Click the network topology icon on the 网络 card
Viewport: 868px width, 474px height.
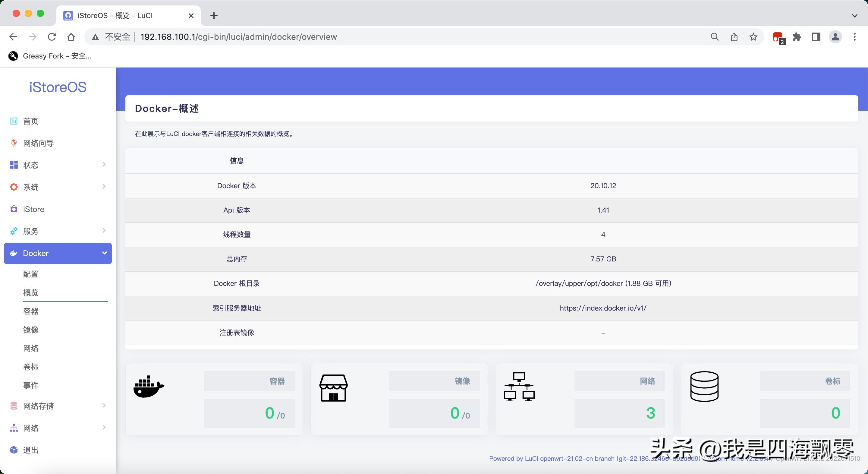tap(519, 388)
